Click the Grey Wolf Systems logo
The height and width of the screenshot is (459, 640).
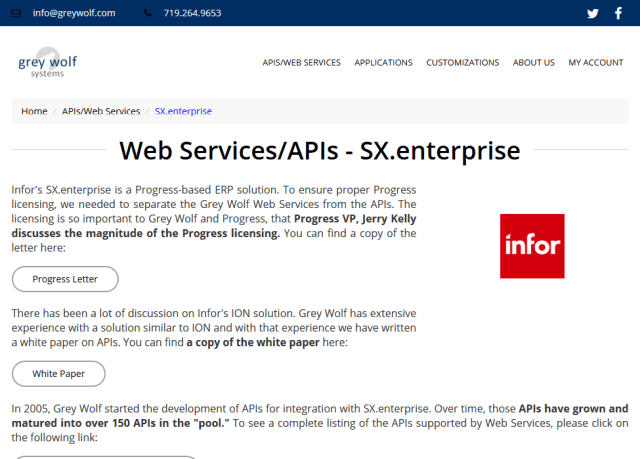pos(47,63)
